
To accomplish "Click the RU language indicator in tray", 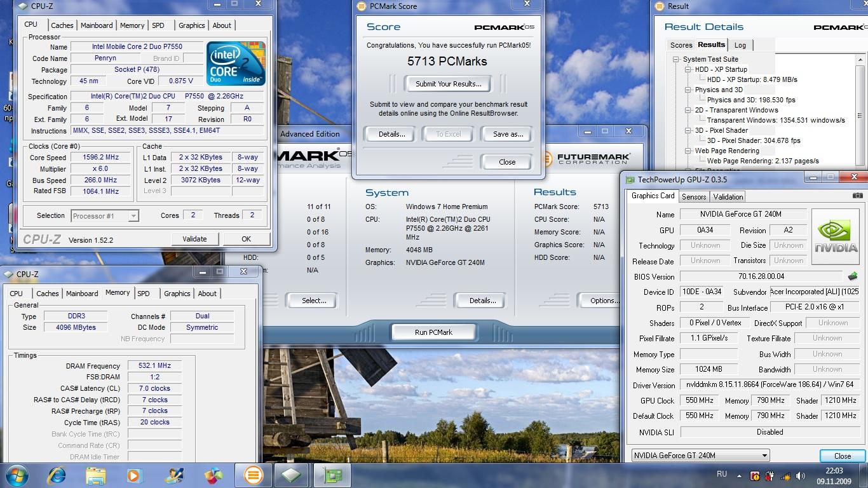I will (x=721, y=474).
